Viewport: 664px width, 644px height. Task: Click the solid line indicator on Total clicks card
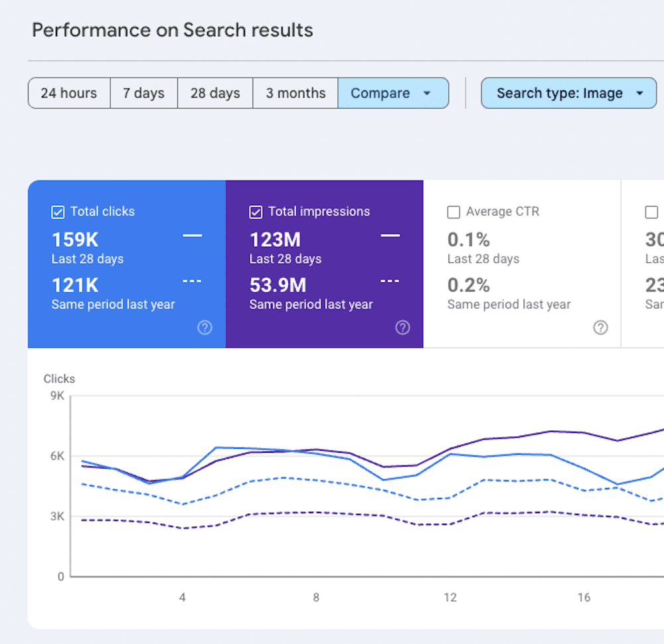click(x=191, y=235)
